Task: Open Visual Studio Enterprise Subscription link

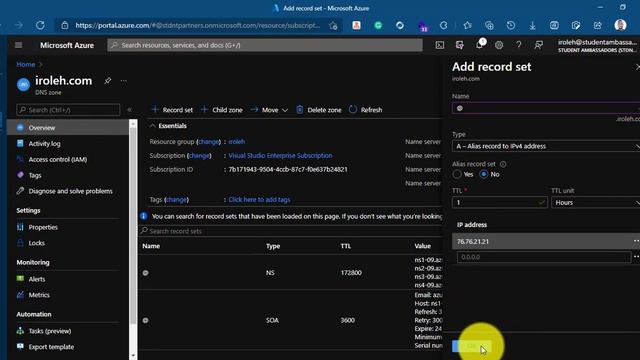Action: (x=280, y=156)
